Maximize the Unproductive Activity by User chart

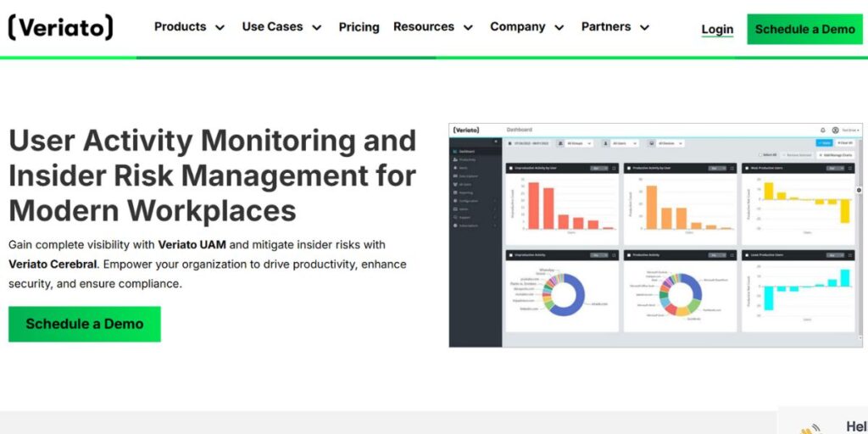pos(614,168)
